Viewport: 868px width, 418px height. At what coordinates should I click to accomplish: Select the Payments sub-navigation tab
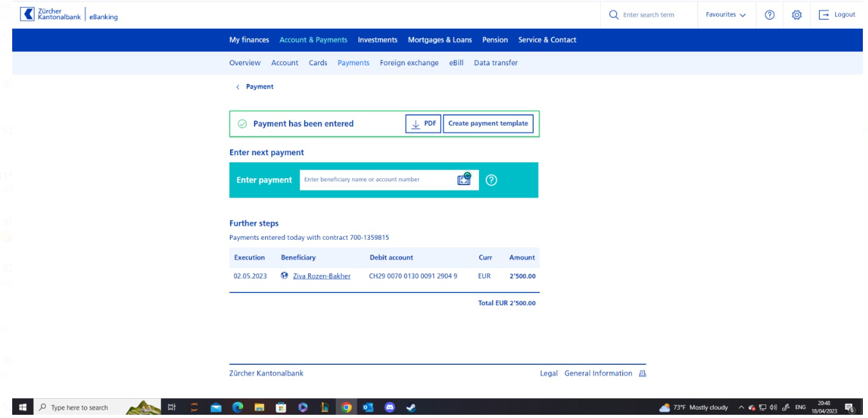(353, 63)
